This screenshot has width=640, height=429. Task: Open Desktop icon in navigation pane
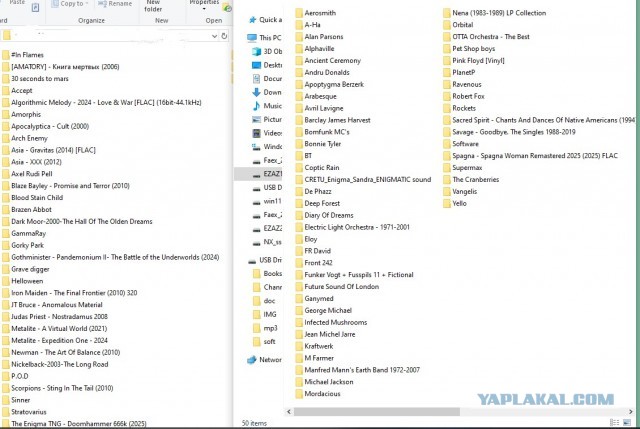pyautogui.click(x=256, y=65)
